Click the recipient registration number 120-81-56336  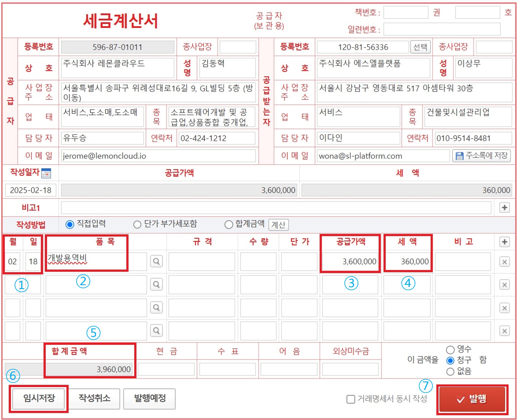(363, 47)
